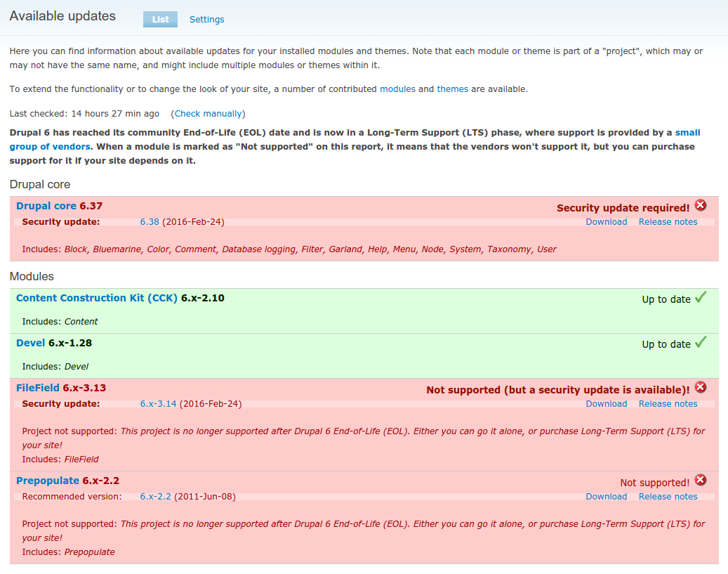Open the FileField project link
728x574 pixels.
38,388
